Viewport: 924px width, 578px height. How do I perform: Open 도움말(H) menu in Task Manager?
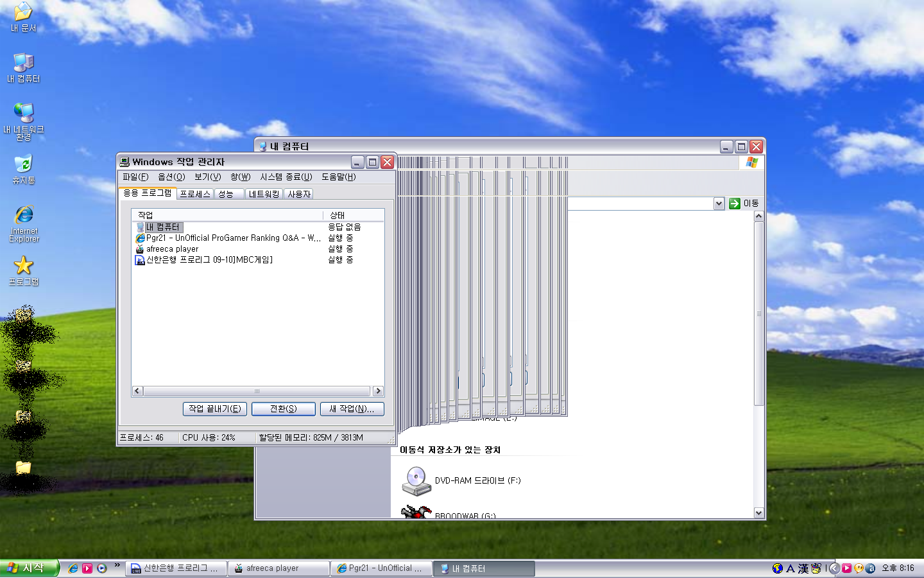pos(339,177)
